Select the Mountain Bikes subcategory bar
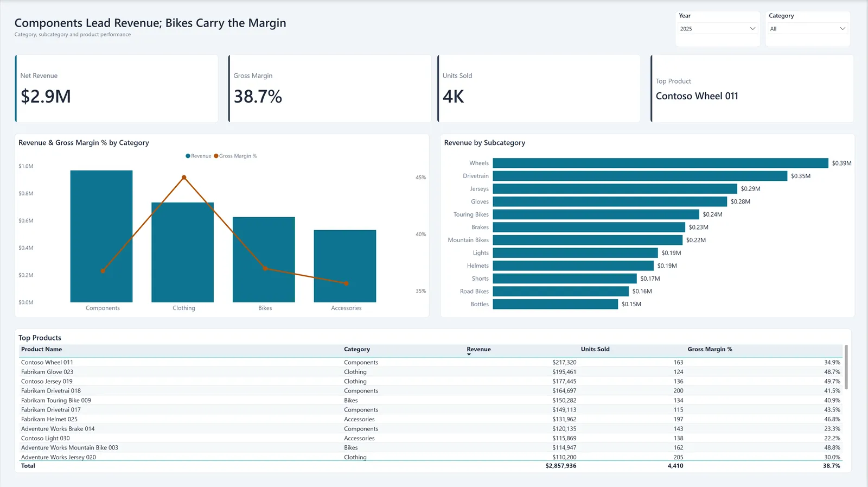The width and height of the screenshot is (868, 487). (x=588, y=240)
